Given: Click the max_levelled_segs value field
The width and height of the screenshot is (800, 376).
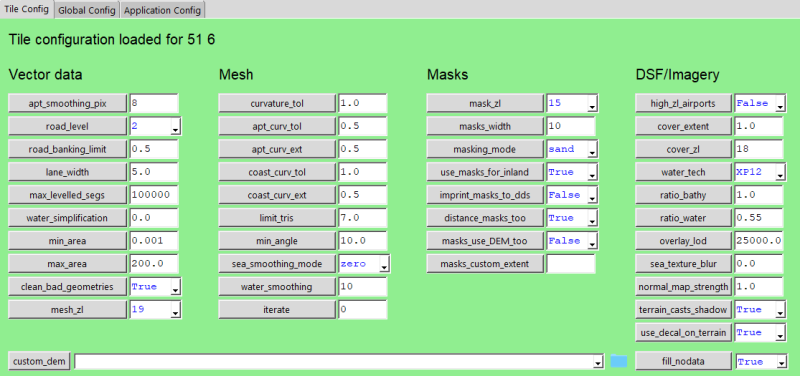Looking at the screenshot, I should point(154,195).
